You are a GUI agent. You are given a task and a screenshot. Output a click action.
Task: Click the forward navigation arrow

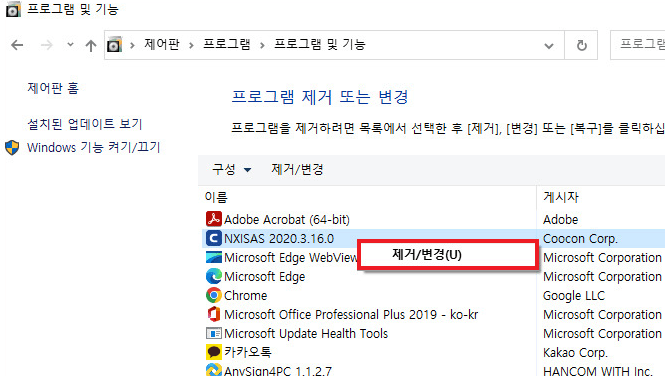coord(47,45)
